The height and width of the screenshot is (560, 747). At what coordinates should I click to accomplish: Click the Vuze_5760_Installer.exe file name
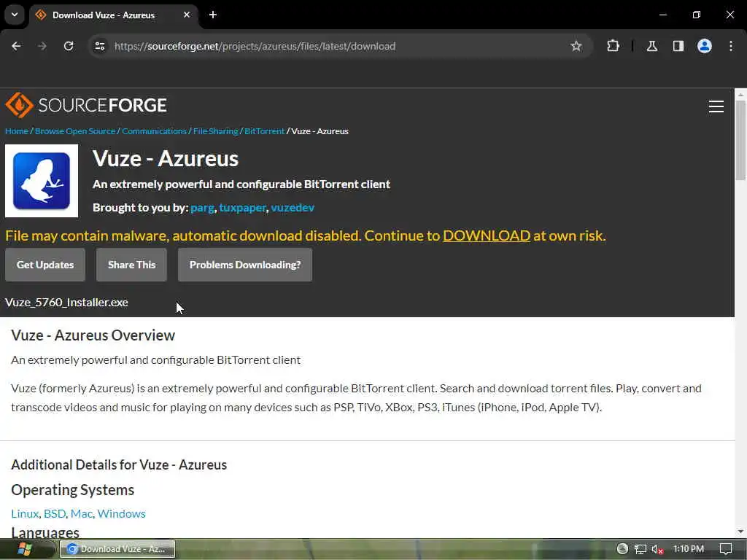tap(66, 303)
